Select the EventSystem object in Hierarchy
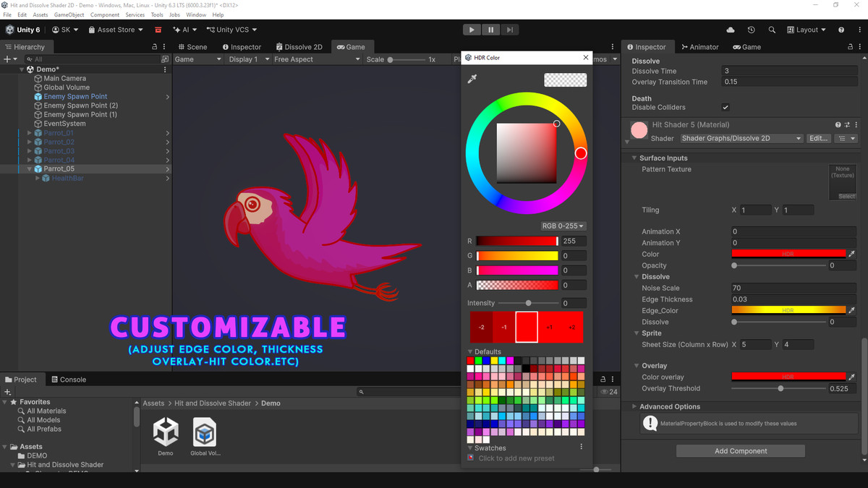 (64, 124)
